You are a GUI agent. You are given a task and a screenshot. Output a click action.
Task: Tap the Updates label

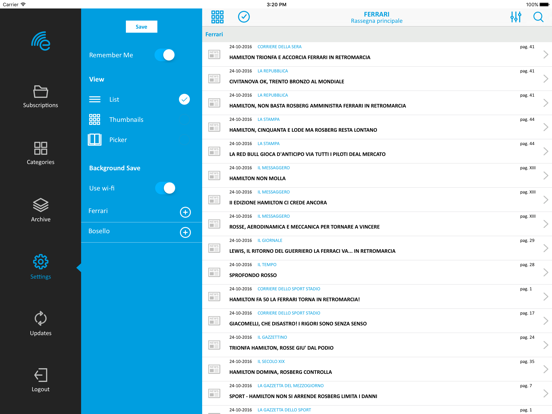[x=40, y=333]
